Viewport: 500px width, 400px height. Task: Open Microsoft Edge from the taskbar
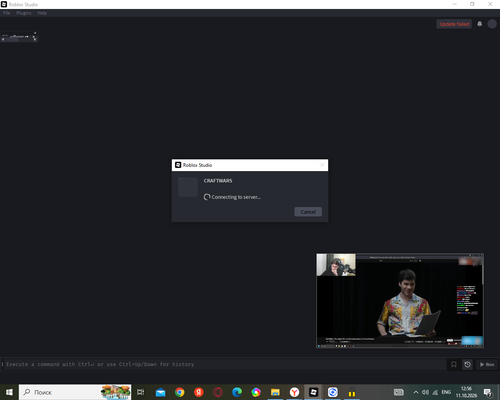click(x=237, y=392)
